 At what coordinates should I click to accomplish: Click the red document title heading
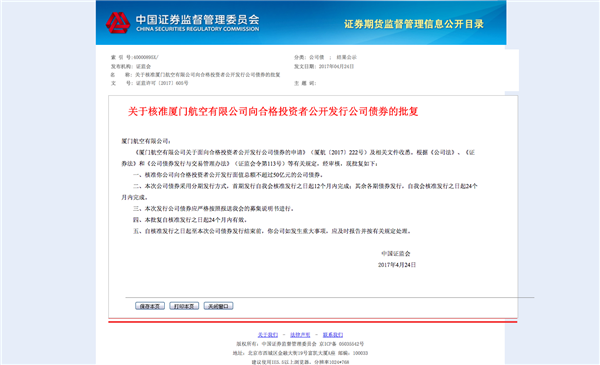coord(273,111)
